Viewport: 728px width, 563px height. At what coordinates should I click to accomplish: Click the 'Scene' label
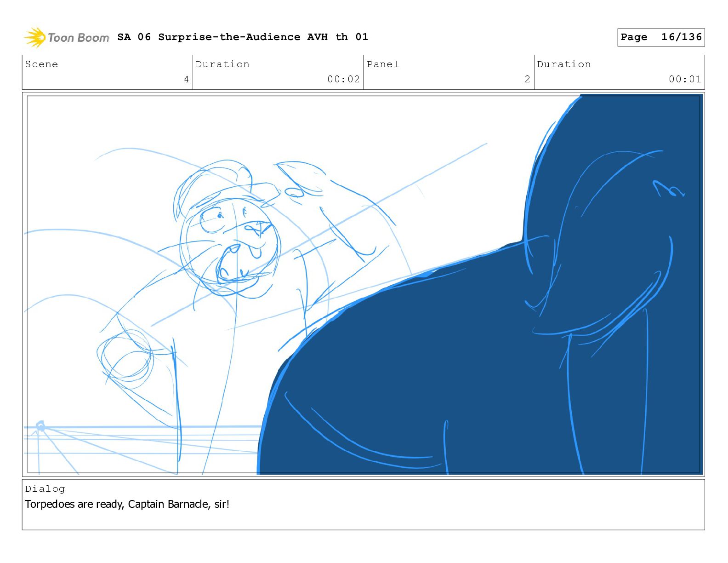[x=42, y=64]
